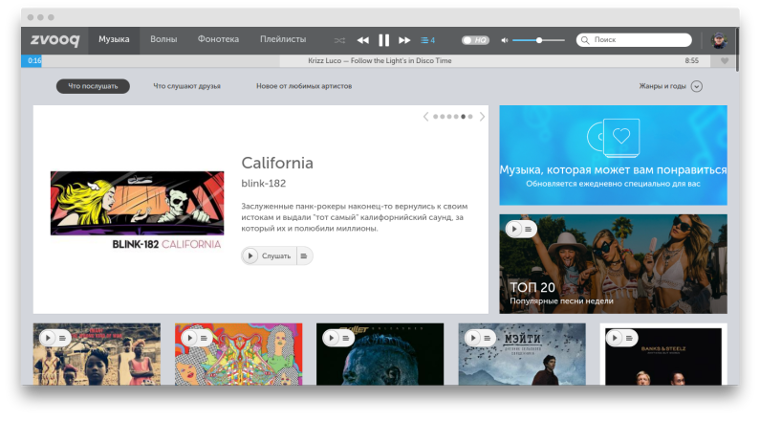Click the Blink-182 California album cover
The height and width of the screenshot is (422, 760).
[137, 210]
